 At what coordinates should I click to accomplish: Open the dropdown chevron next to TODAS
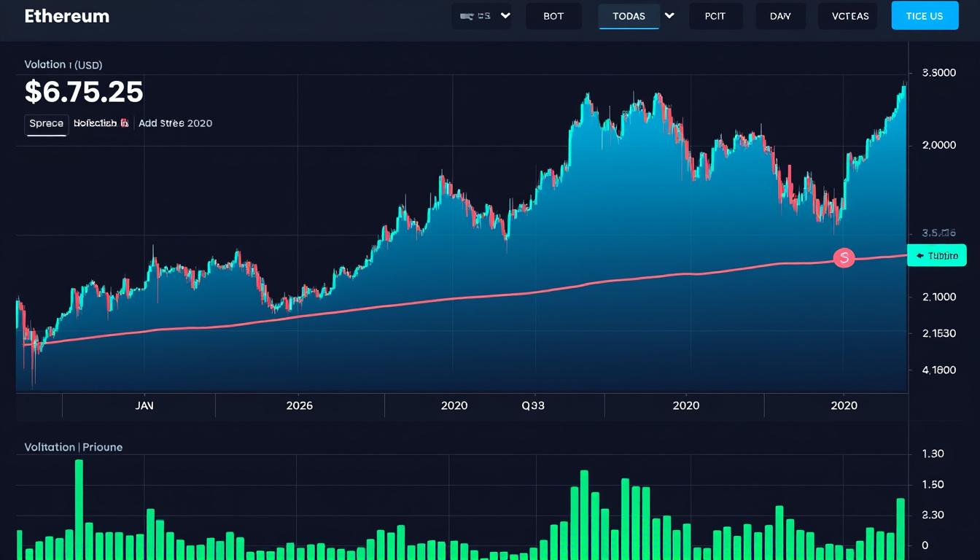click(669, 16)
